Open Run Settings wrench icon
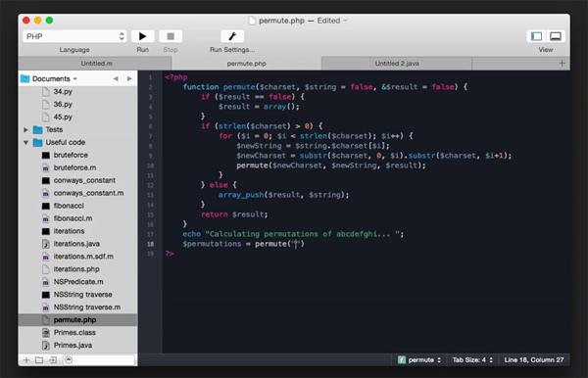 pyautogui.click(x=232, y=36)
